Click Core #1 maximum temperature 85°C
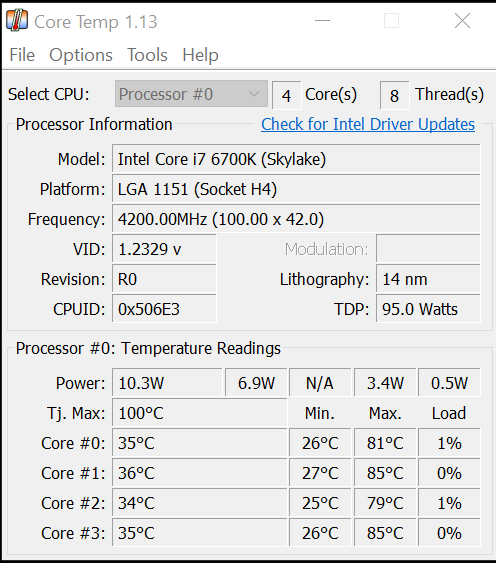 385,473
